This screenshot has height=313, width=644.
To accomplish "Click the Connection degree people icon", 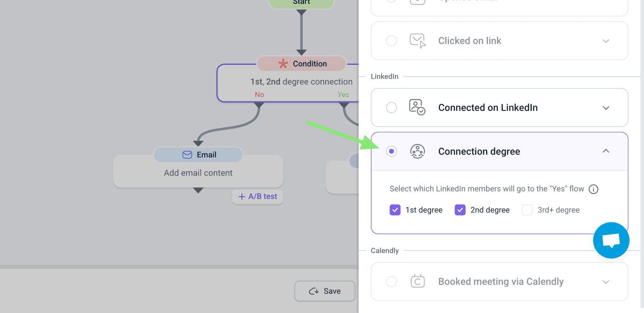I will click(417, 152).
